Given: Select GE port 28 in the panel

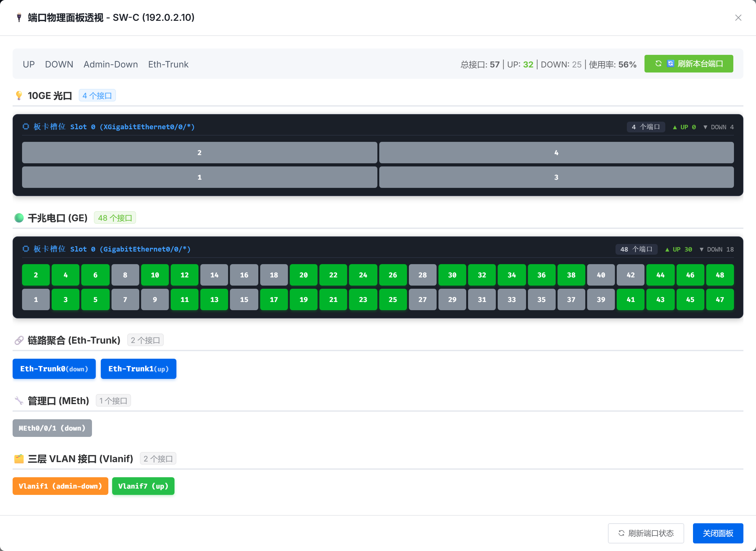Looking at the screenshot, I should coord(422,275).
